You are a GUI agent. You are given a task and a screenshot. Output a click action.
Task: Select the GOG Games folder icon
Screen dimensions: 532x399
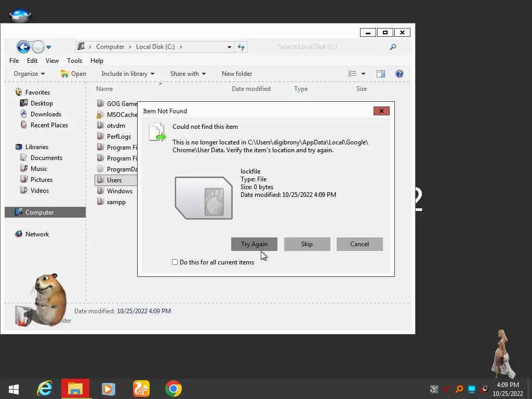pyautogui.click(x=100, y=103)
